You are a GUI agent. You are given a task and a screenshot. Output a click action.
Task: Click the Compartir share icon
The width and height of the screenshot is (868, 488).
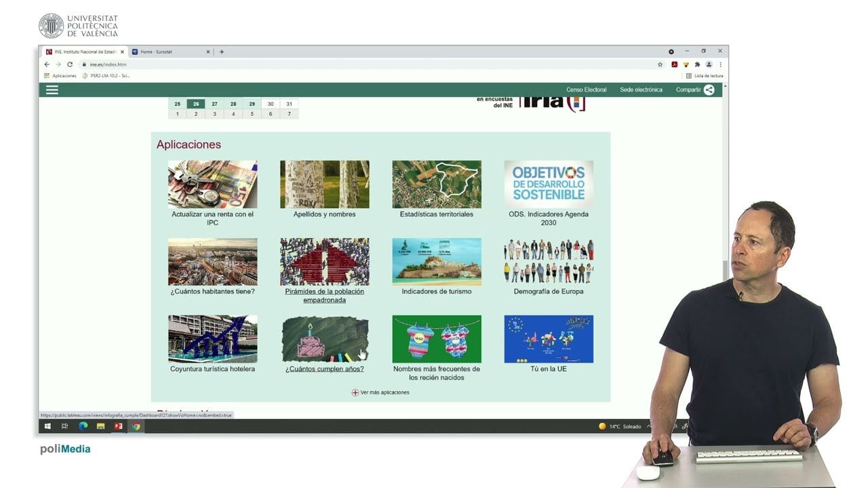[x=709, y=89]
